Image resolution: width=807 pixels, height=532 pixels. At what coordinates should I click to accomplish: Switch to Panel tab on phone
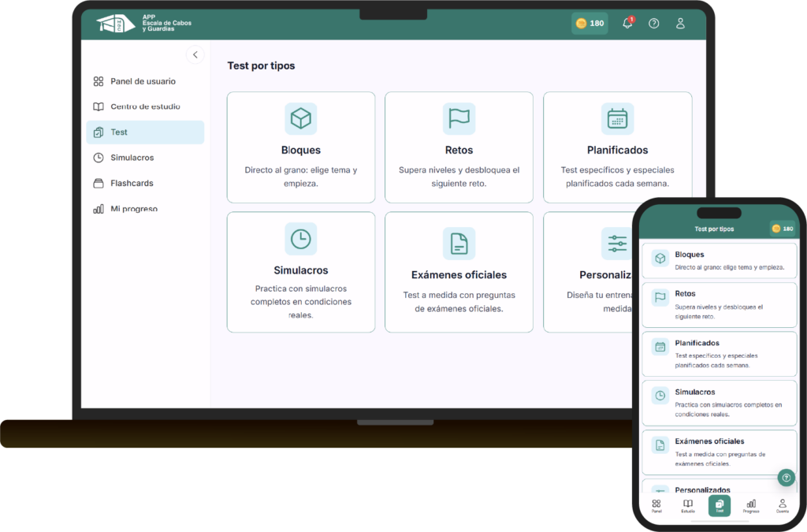pyautogui.click(x=656, y=506)
